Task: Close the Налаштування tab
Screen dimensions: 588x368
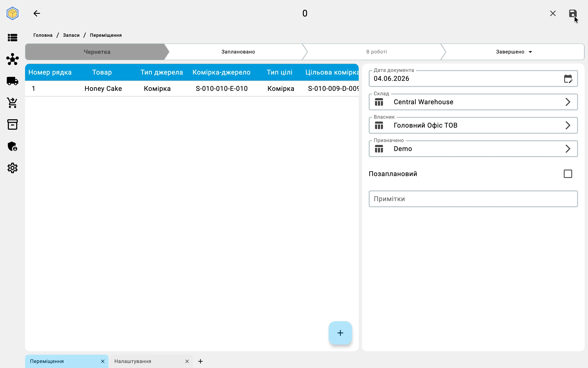Action: click(187, 361)
